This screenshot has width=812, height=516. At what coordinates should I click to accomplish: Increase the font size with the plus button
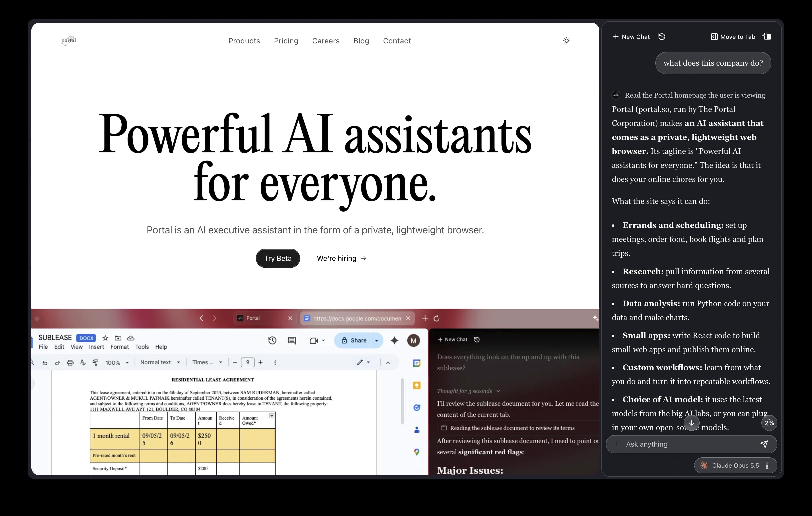(x=260, y=362)
